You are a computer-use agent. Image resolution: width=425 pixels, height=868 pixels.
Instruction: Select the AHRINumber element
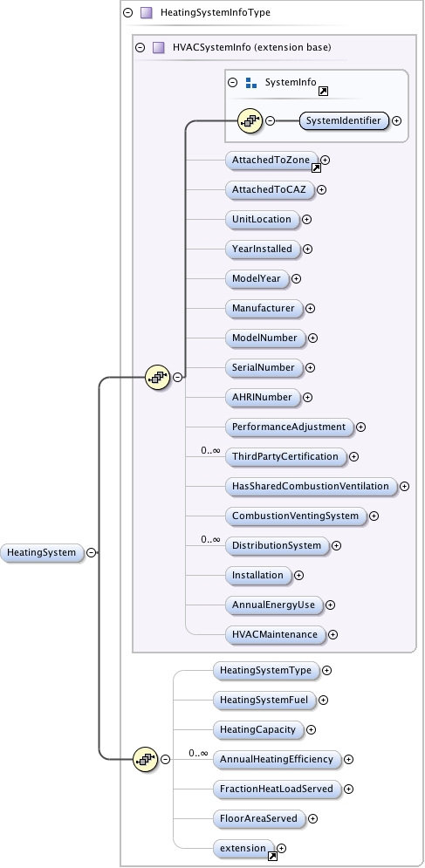(x=263, y=397)
